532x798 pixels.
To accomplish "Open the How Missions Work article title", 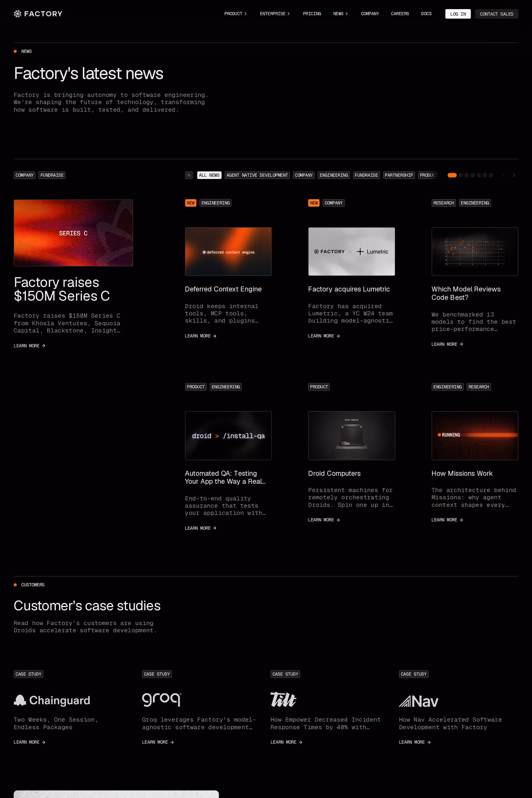I will (x=462, y=473).
